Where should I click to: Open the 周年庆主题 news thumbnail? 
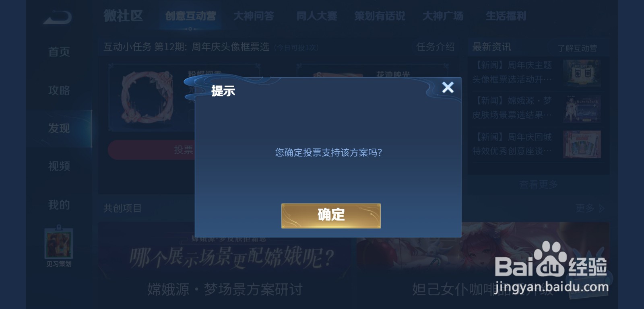(582, 73)
